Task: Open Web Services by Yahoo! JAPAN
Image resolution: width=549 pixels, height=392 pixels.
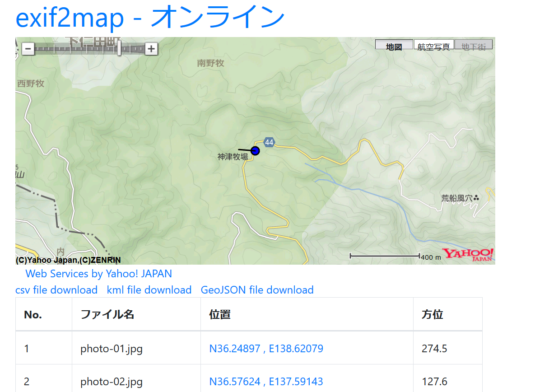Action: pyautogui.click(x=98, y=274)
